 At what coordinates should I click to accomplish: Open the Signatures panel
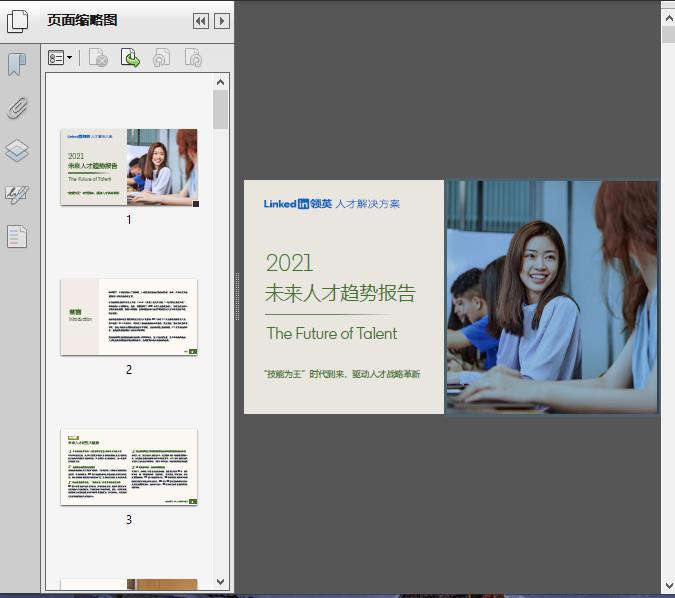(x=17, y=194)
